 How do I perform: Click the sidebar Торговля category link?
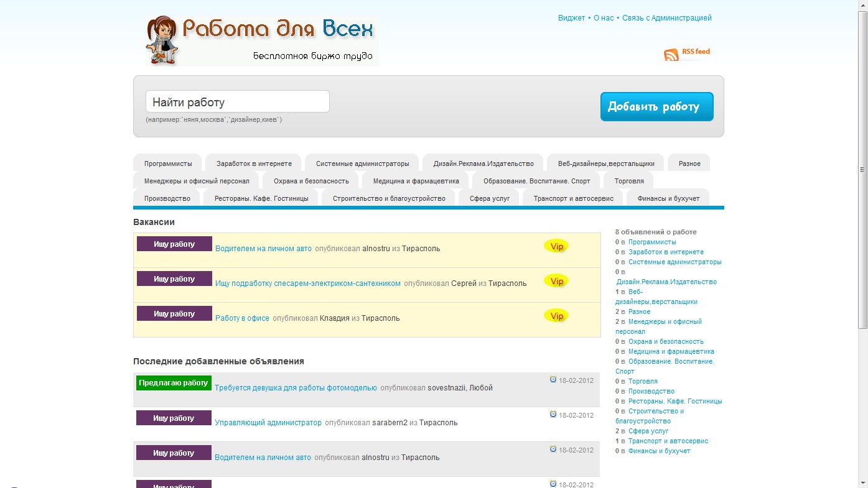pyautogui.click(x=643, y=381)
